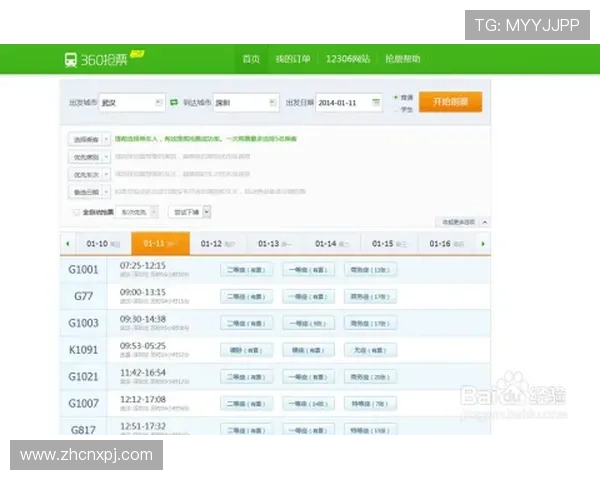Open departure city dropdown showing 武汉
This screenshot has width=600, height=480.
132,103
